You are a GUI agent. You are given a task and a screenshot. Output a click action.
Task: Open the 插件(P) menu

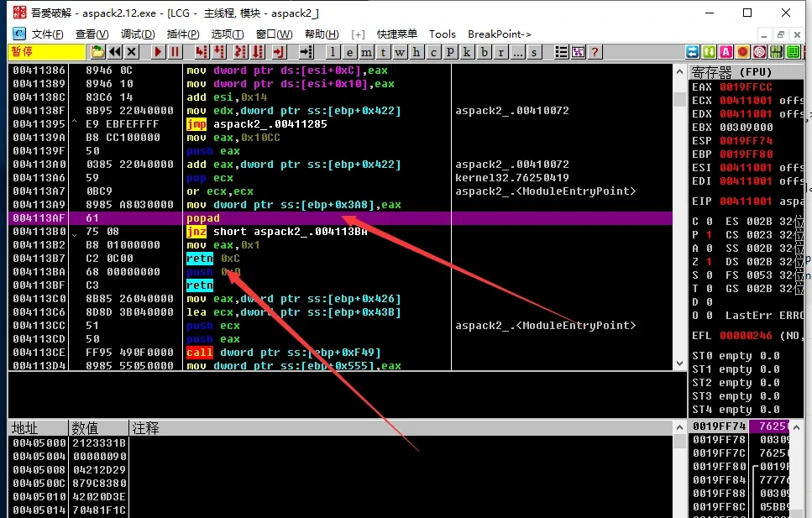(x=183, y=34)
